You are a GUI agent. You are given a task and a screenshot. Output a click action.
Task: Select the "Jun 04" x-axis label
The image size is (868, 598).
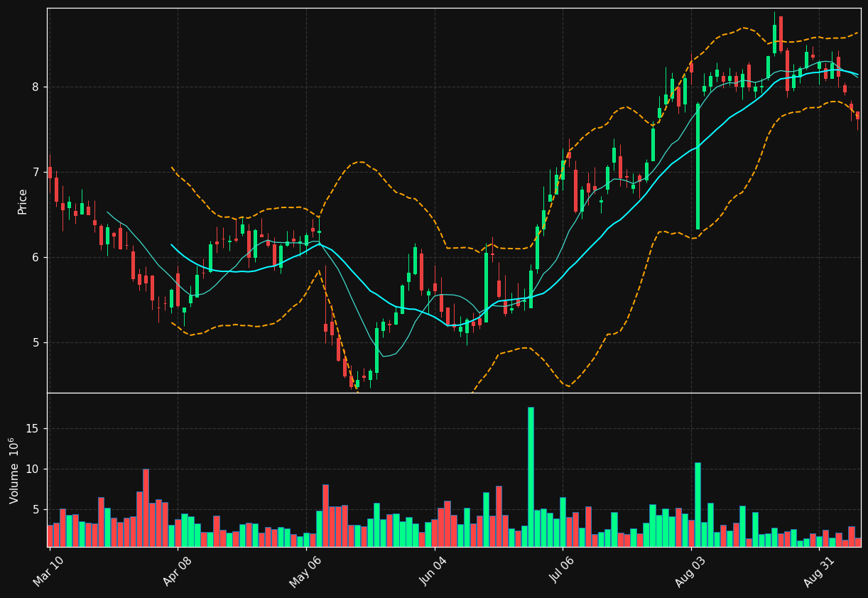pyautogui.click(x=434, y=570)
